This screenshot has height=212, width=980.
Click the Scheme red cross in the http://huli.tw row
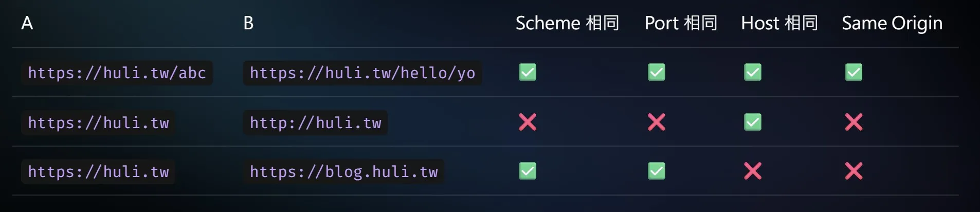coord(528,122)
